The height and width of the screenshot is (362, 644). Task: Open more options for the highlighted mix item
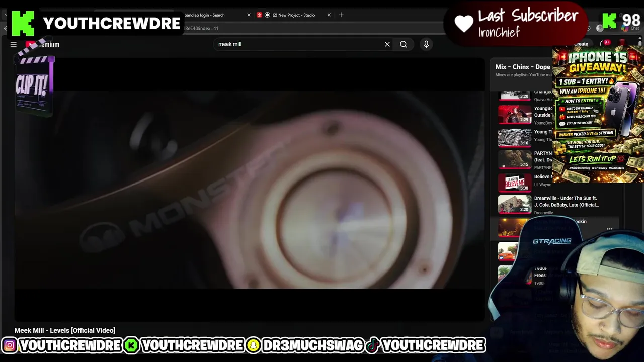(x=610, y=229)
